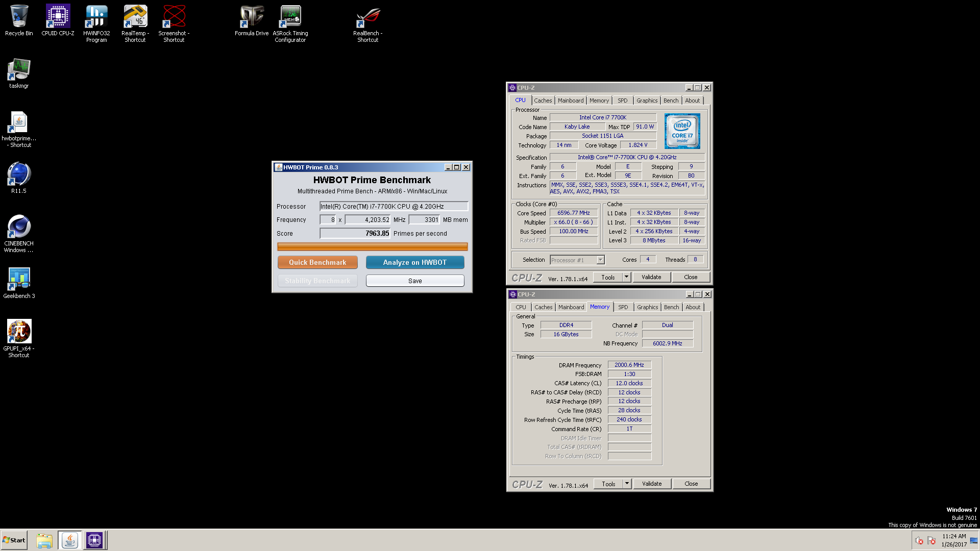Select the Java HWBOT Prime taskbar icon

pyautogui.click(x=69, y=540)
